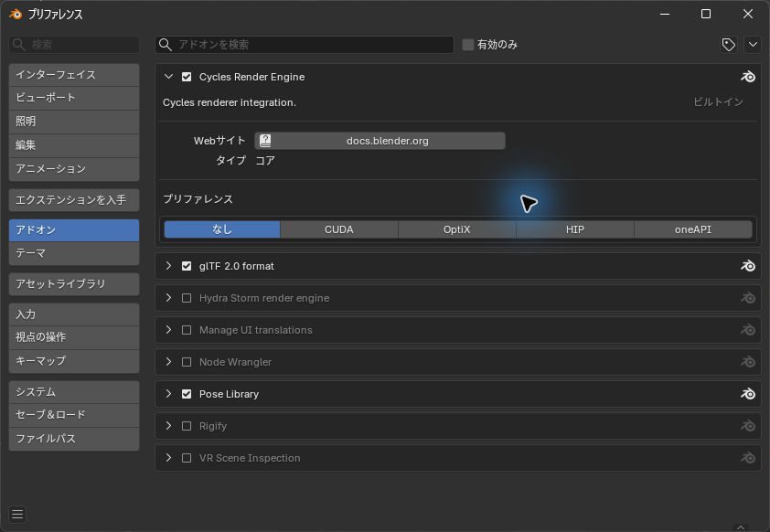770x532 pixels.
Task: Expand the VR Scene Inspection entry
Action: click(168, 458)
